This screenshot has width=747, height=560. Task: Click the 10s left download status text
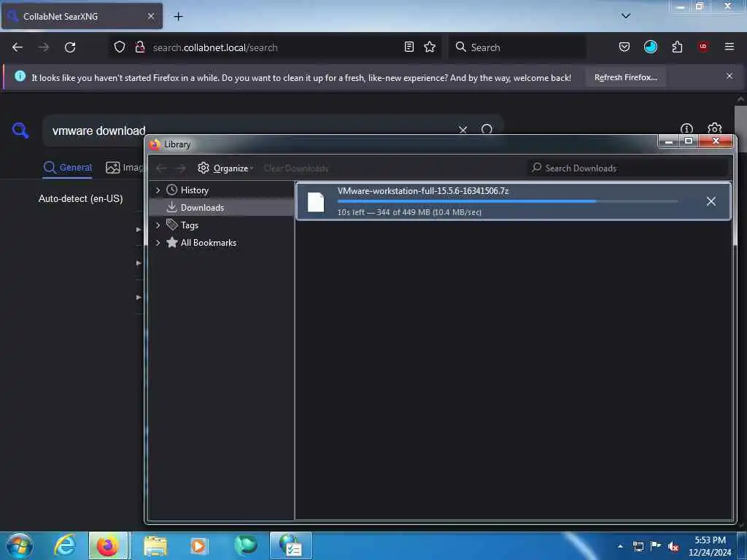point(409,212)
